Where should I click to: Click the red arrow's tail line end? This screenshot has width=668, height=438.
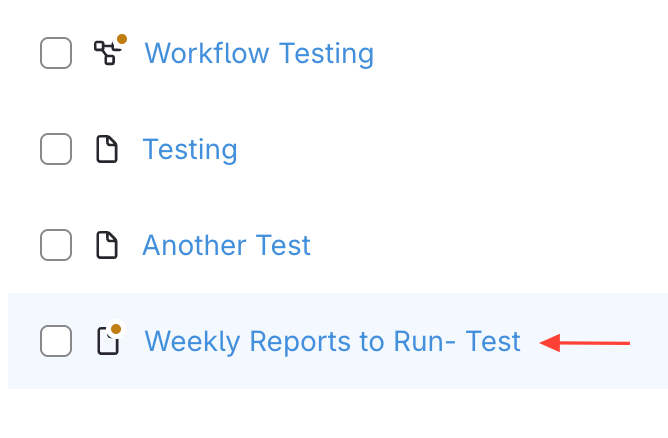tap(628, 344)
